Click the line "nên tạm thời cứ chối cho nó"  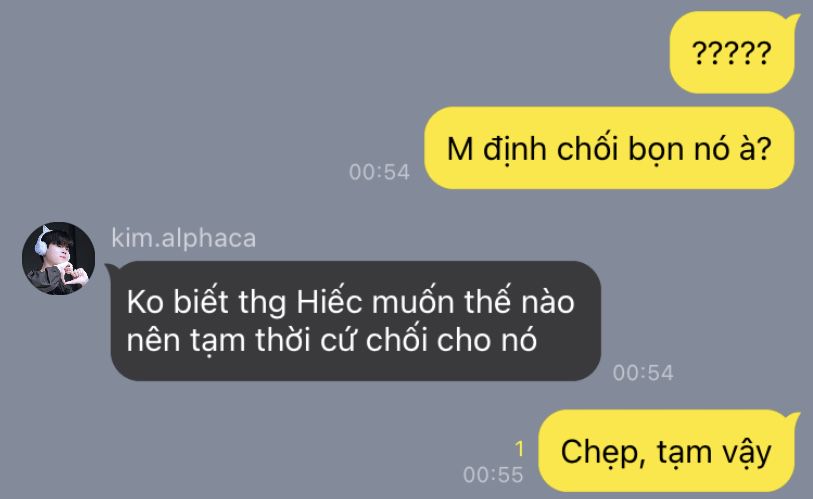click(332, 341)
